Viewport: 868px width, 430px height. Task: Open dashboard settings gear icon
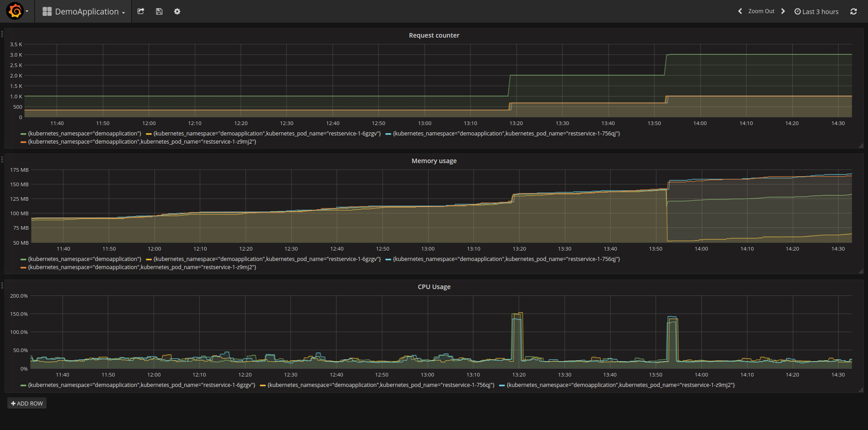[x=177, y=11]
